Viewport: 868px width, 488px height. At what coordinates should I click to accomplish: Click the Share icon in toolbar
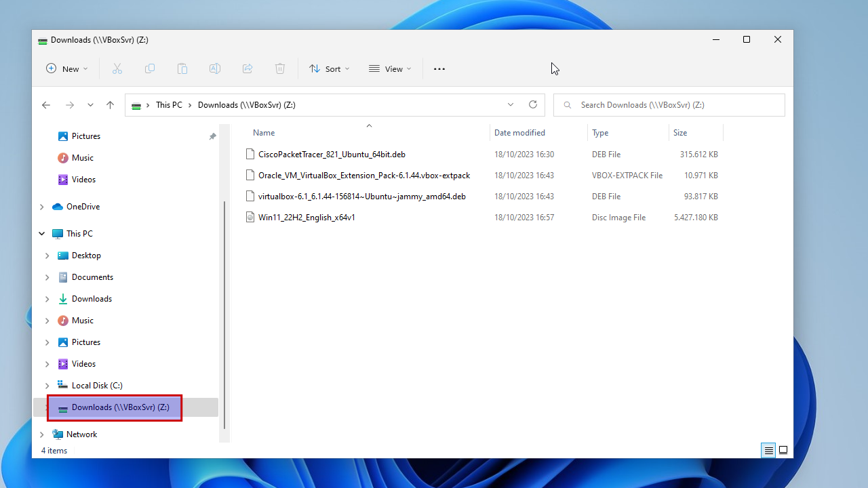pos(248,68)
